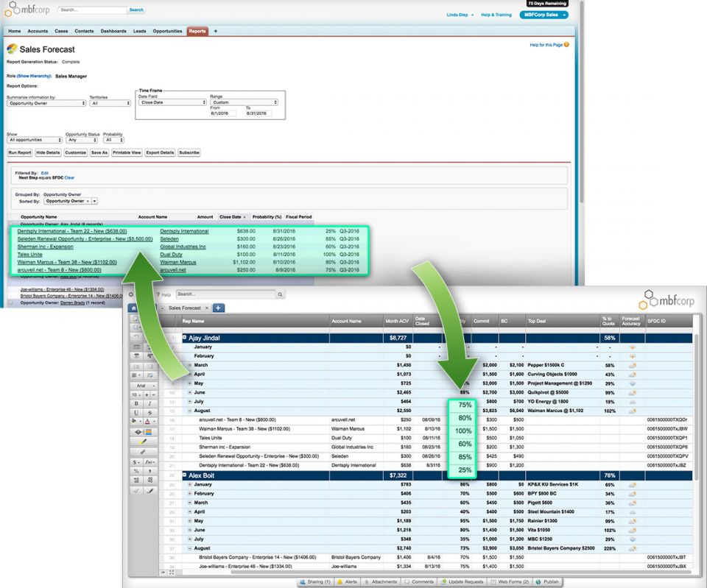The height and width of the screenshot is (588, 707).
Task: Click the Run Report button
Action: tap(20, 152)
